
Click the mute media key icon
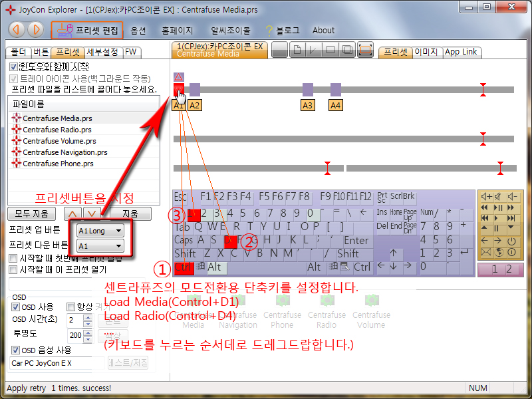pyautogui.click(x=497, y=196)
